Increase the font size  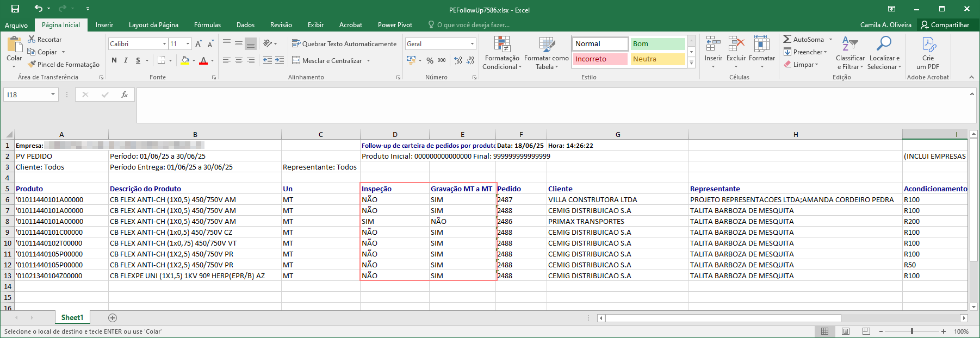tap(199, 44)
